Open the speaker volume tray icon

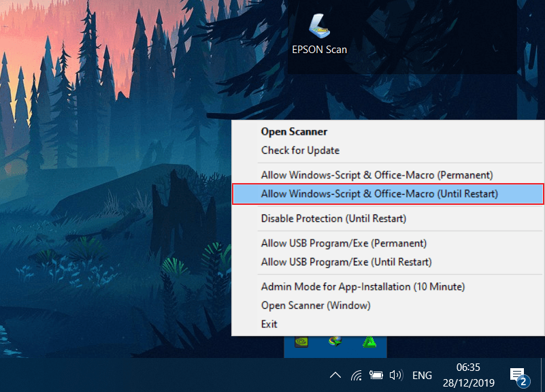tap(396, 375)
